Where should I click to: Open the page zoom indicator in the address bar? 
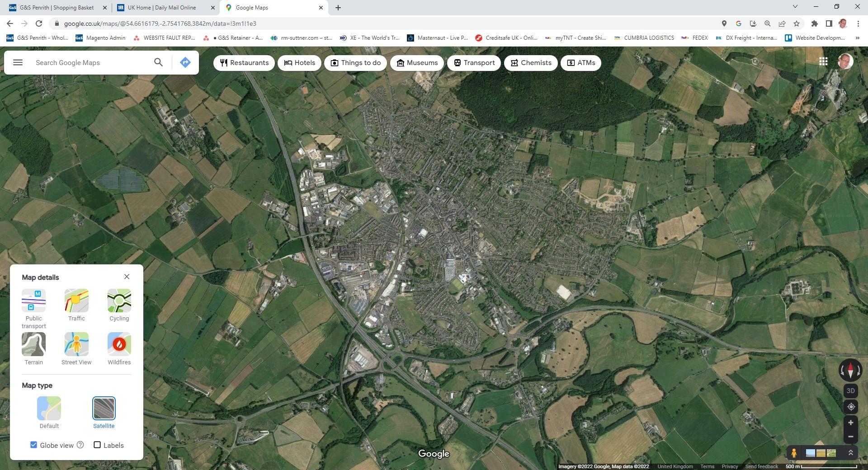[x=767, y=23]
